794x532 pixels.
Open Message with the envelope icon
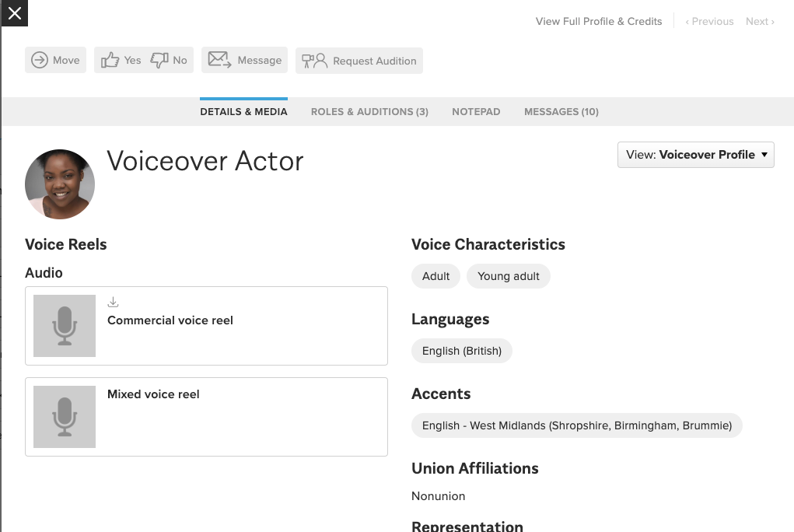244,61
